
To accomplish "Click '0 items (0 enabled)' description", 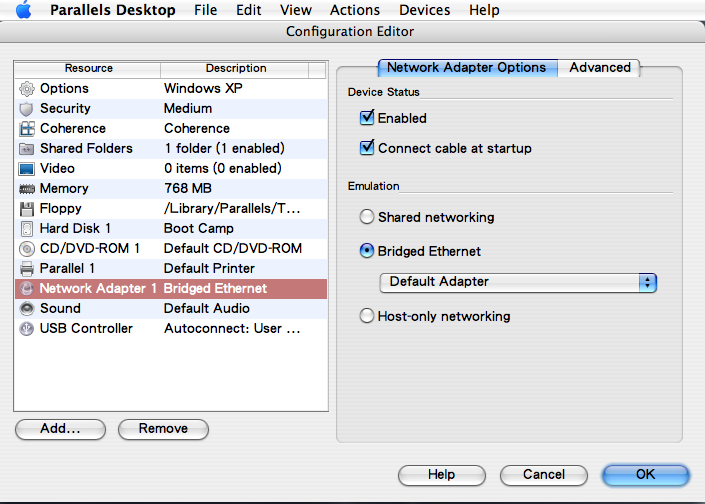I will pos(223,169).
